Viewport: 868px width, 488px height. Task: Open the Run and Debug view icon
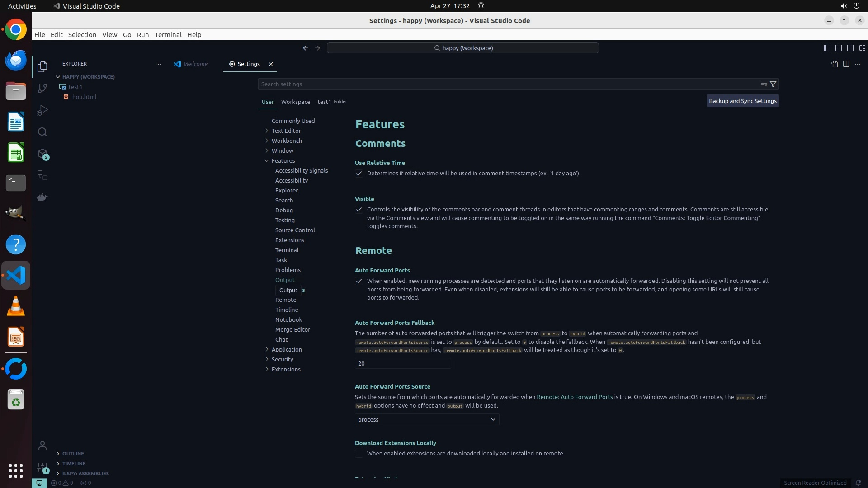pos(42,110)
